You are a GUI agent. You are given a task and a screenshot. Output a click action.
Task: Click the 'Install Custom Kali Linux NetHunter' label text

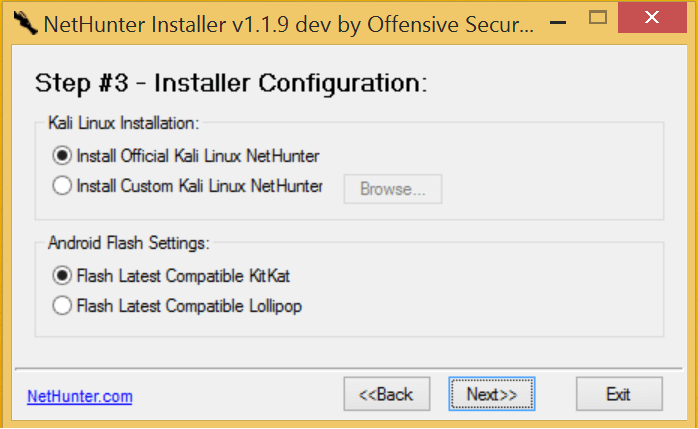click(200, 185)
